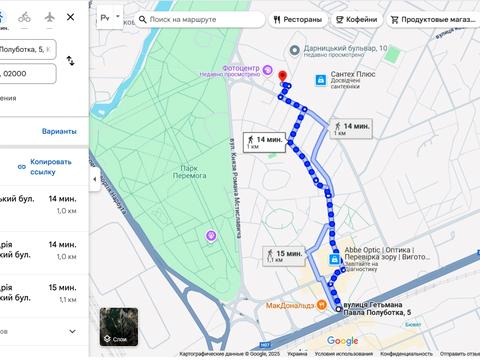The image size is (480, 360).
Task: Filter by Кофейни chip
Action: click(x=357, y=20)
